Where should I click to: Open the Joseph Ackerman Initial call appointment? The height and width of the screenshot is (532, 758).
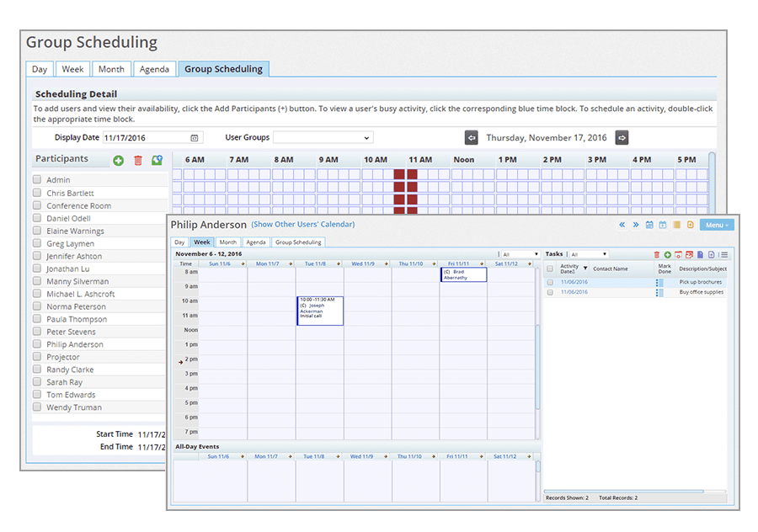point(319,311)
